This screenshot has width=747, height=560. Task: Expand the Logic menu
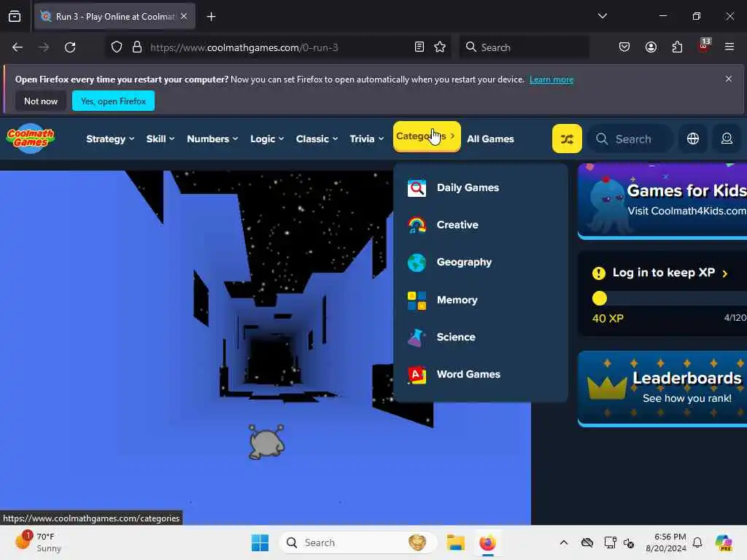point(267,139)
